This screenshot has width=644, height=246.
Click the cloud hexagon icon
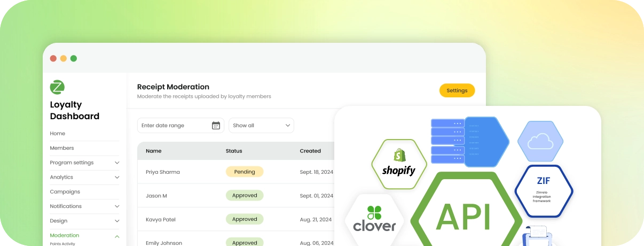[540, 141]
